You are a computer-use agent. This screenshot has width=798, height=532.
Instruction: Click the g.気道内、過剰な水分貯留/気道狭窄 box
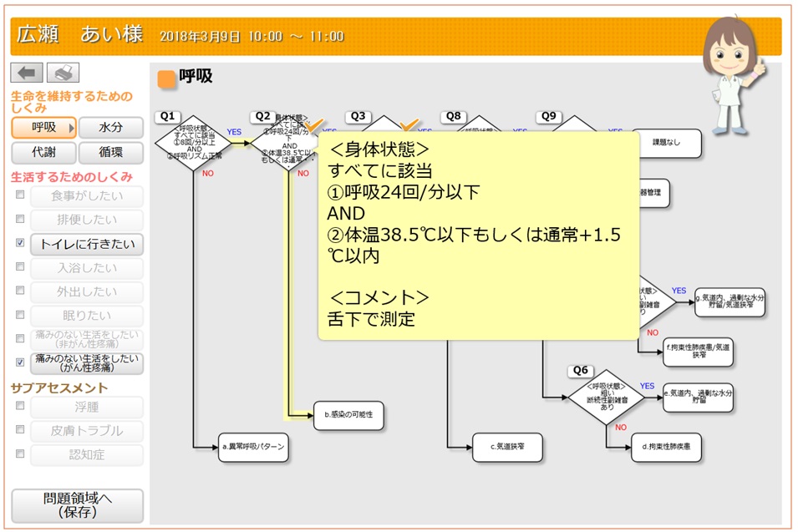(x=730, y=302)
